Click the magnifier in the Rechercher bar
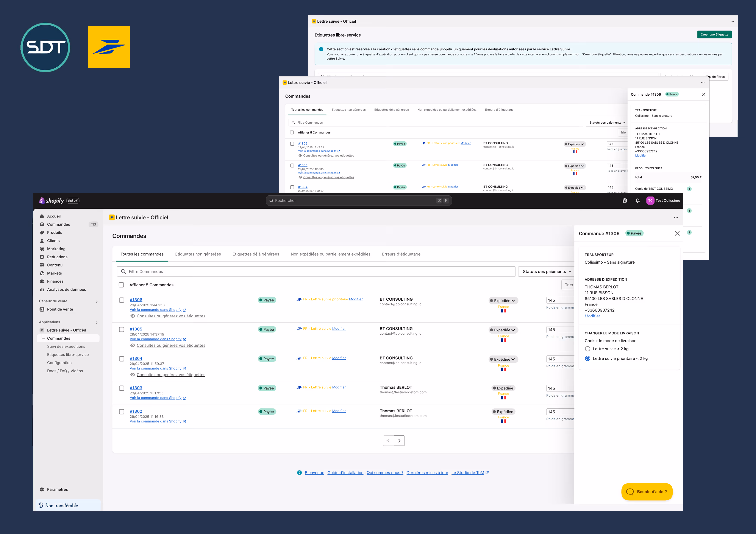Screen dimensions: 756x534 pos(271,200)
